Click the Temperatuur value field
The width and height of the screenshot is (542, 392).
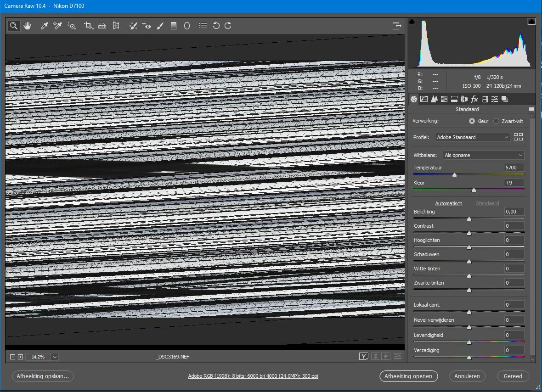tap(514, 168)
